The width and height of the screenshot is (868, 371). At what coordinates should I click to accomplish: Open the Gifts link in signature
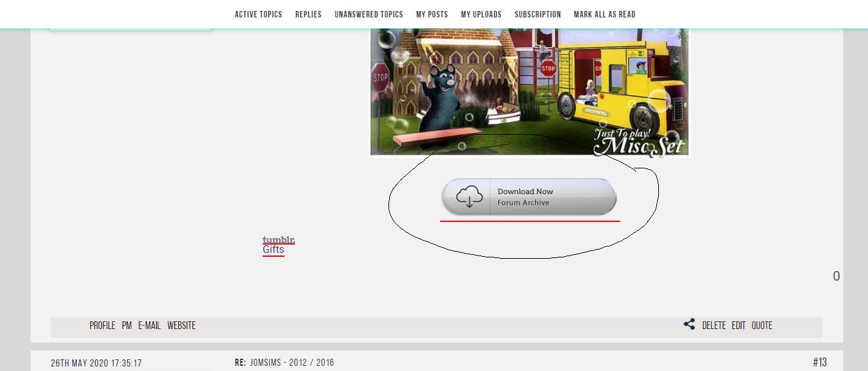pos(273,250)
